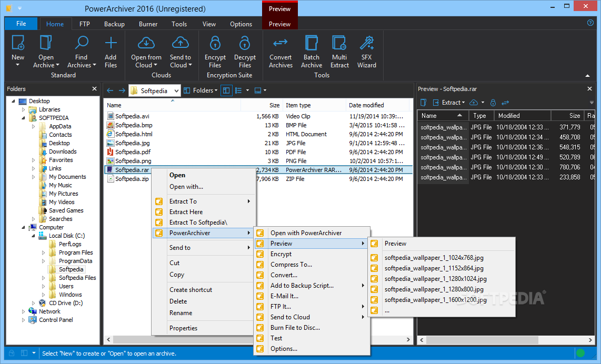Click the Preview list horizontal scrollbar

482,340
